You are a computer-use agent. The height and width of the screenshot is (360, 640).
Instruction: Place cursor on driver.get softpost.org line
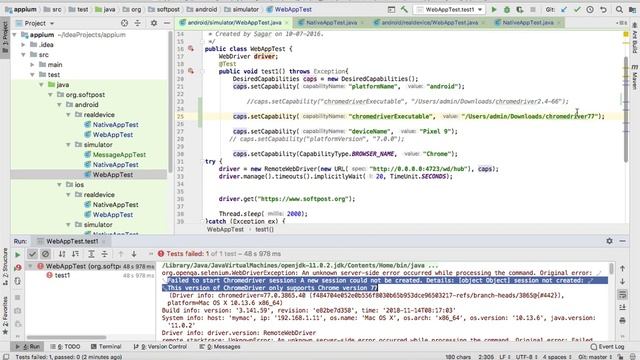[x=287, y=199]
